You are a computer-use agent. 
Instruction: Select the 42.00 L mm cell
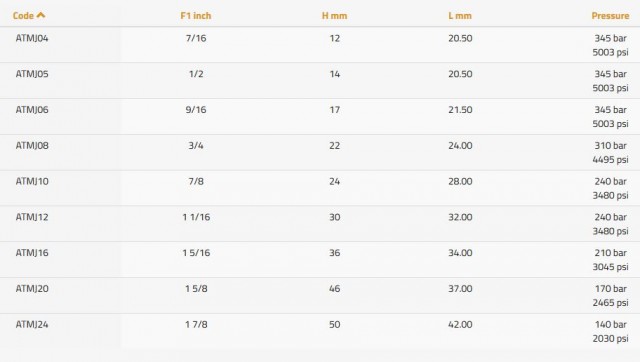click(x=460, y=324)
